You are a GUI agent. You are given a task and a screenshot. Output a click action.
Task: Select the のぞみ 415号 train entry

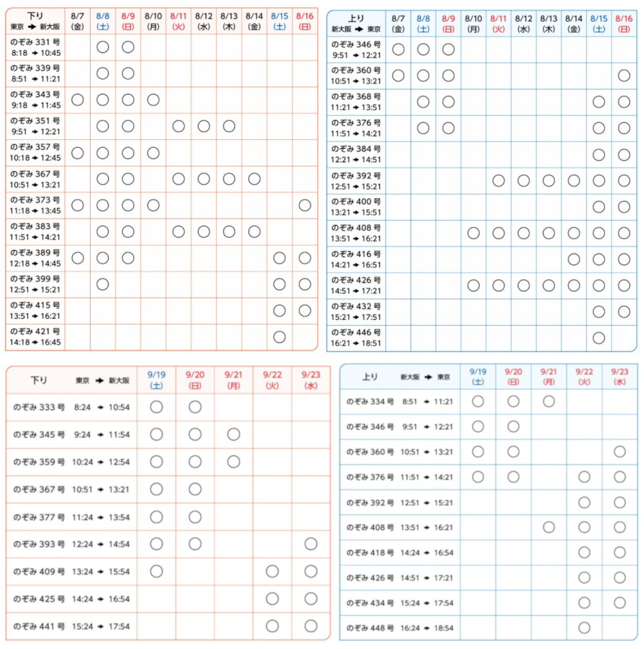click(x=35, y=310)
